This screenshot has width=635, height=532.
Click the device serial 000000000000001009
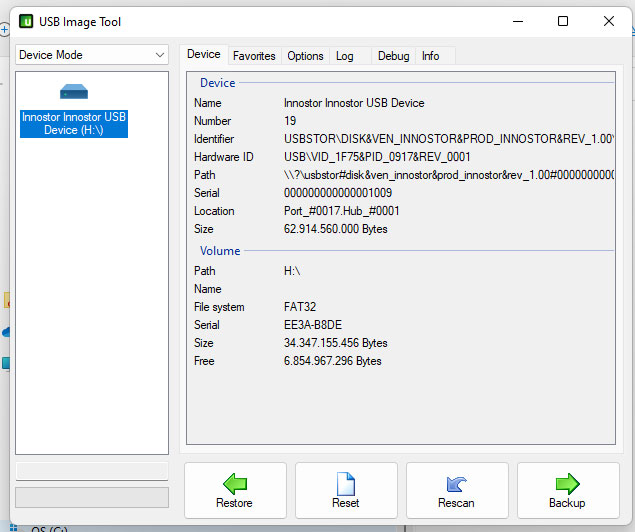338,193
